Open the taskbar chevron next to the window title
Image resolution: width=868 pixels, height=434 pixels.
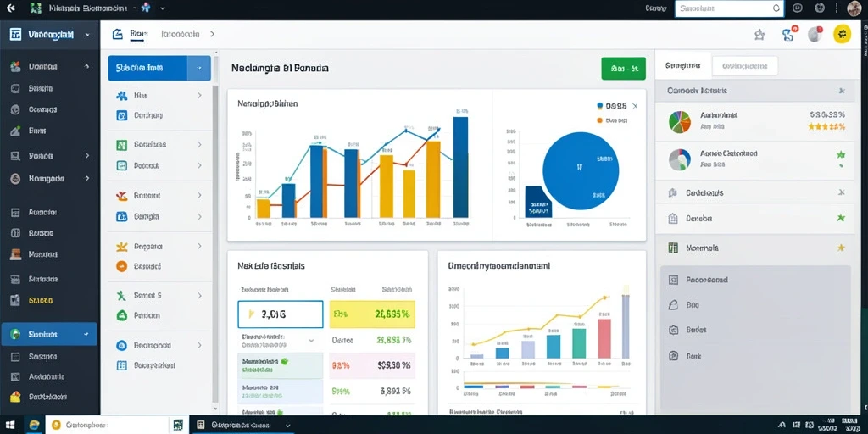[x=287, y=426]
